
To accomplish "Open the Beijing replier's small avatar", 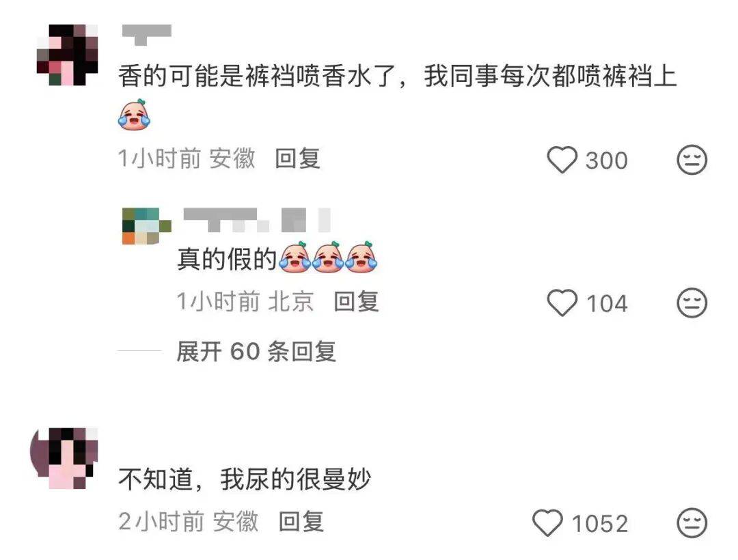I will pyautogui.click(x=146, y=226).
